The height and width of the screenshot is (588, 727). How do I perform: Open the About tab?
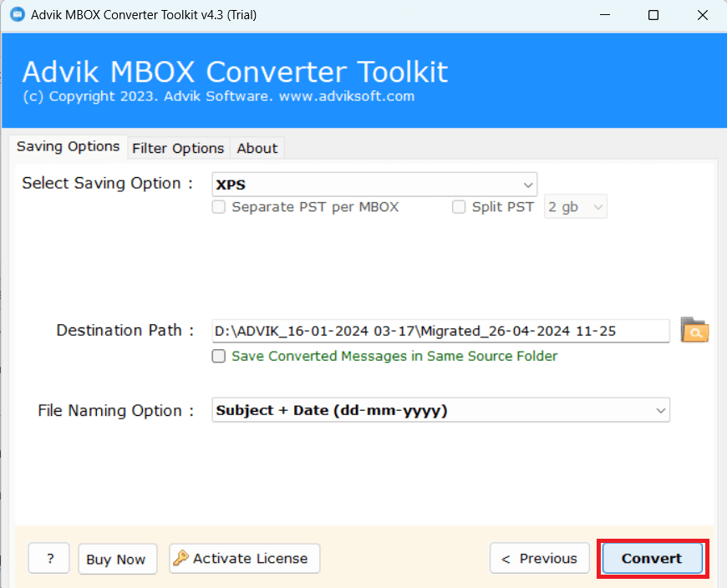(x=257, y=149)
